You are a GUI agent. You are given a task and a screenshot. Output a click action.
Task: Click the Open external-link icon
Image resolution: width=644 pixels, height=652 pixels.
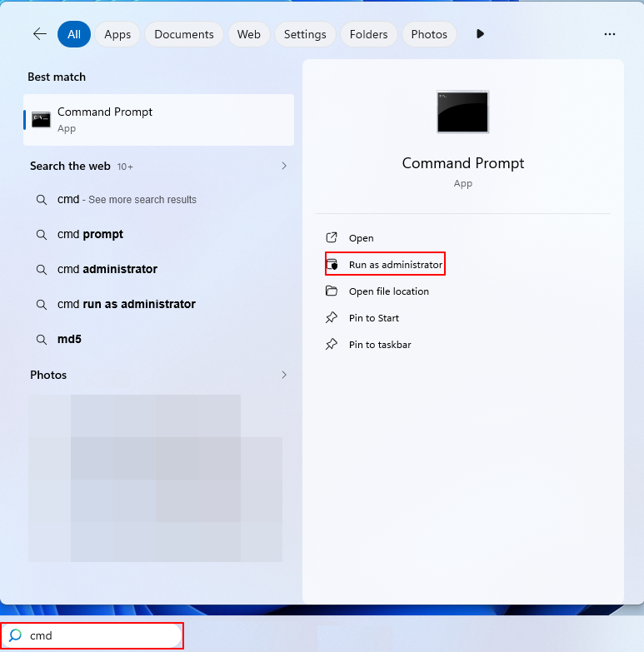coord(332,238)
